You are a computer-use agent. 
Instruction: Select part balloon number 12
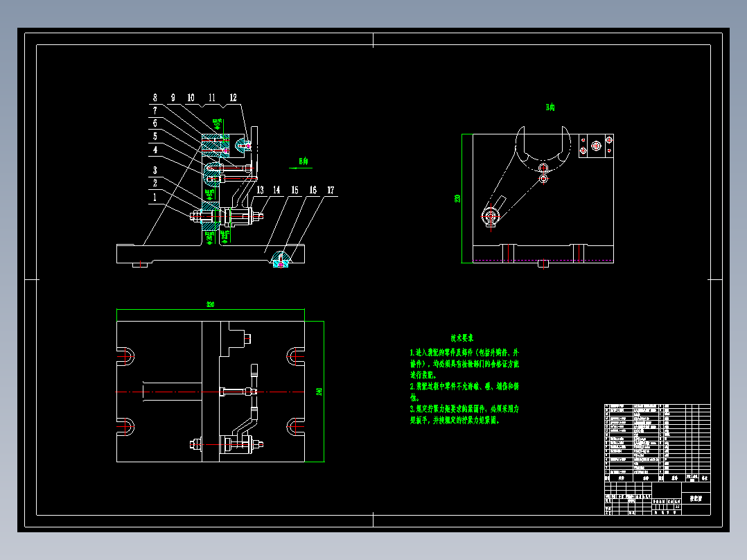coord(233,98)
